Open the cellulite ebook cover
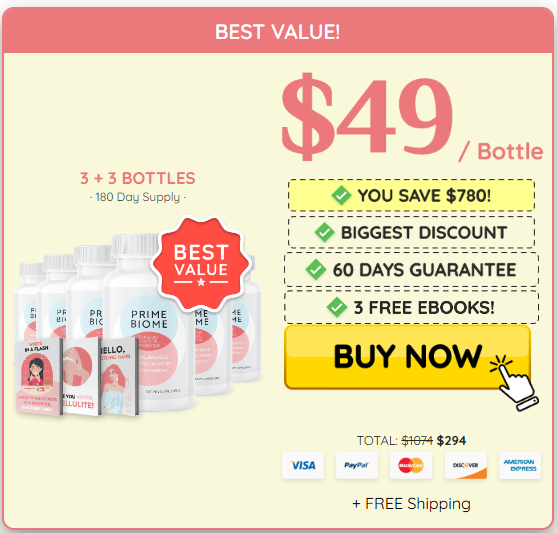This screenshot has width=557, height=533. click(x=80, y=377)
